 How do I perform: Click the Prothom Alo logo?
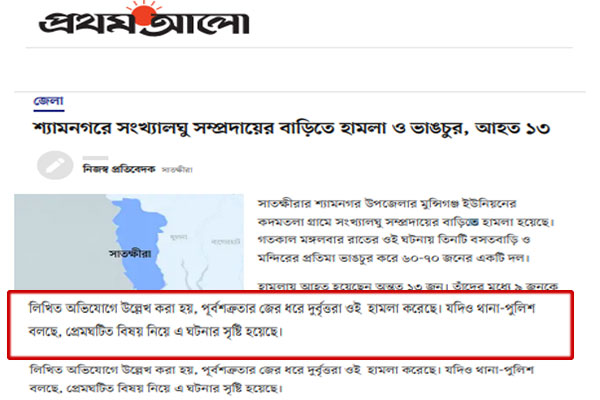(x=144, y=19)
